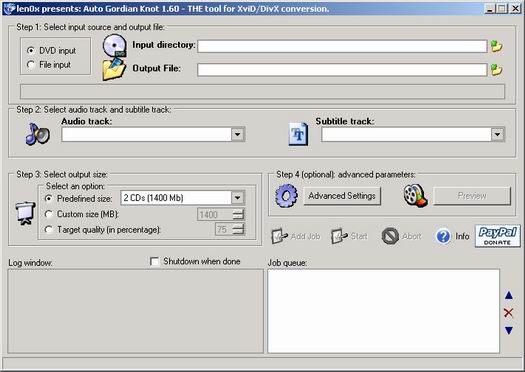Screen dimensions: 525x372
Task: Expand the Audio track dropdown
Action: click(x=237, y=135)
